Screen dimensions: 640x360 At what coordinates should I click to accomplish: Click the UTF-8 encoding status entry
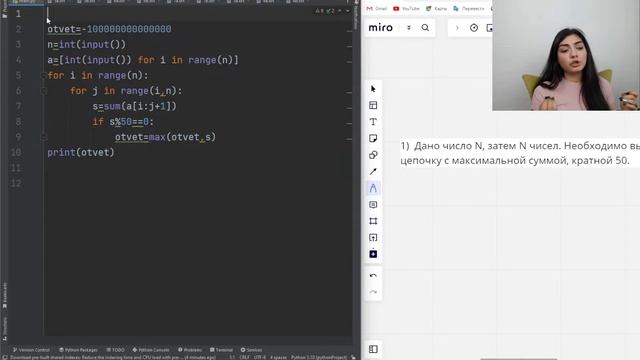tap(260, 357)
